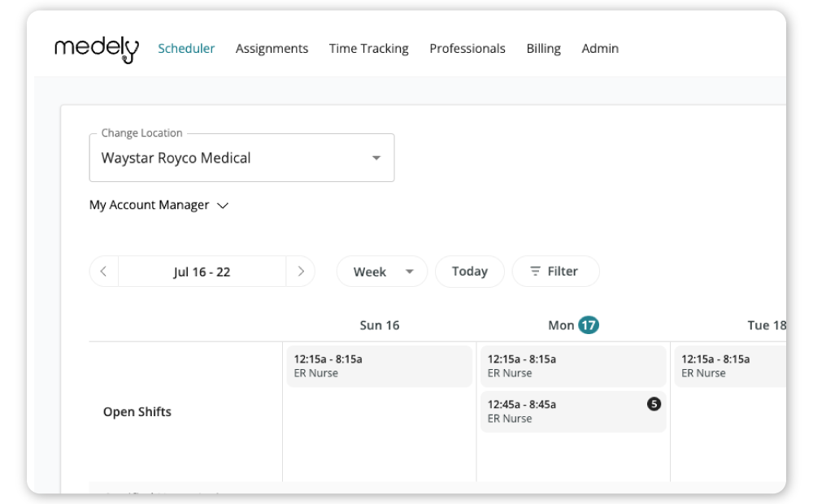
Task: Switch to the Assignments tab
Action: [x=272, y=49]
